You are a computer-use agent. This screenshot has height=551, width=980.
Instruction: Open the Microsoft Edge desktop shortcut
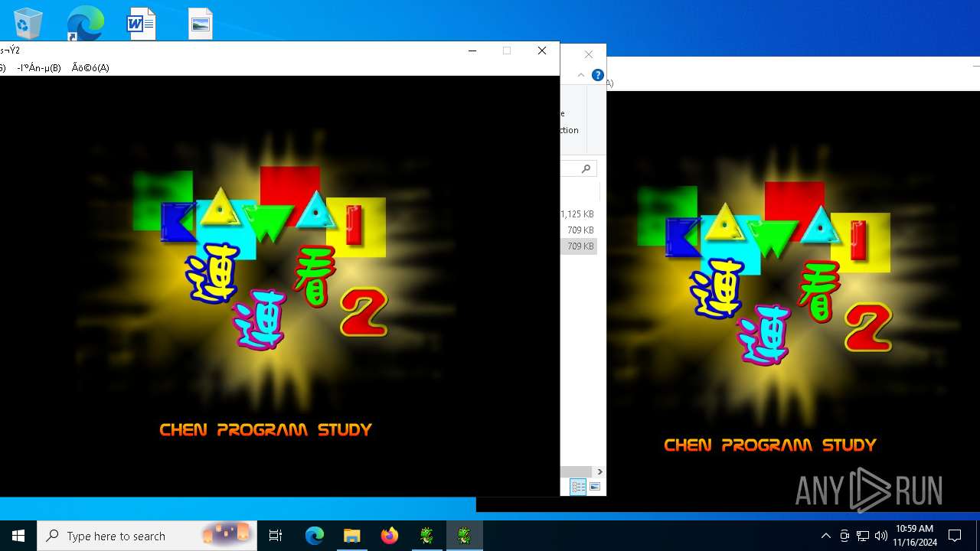coord(84,23)
